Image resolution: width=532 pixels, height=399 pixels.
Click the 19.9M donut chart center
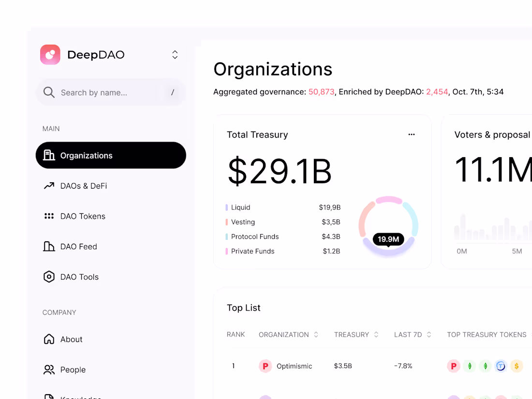click(x=388, y=239)
